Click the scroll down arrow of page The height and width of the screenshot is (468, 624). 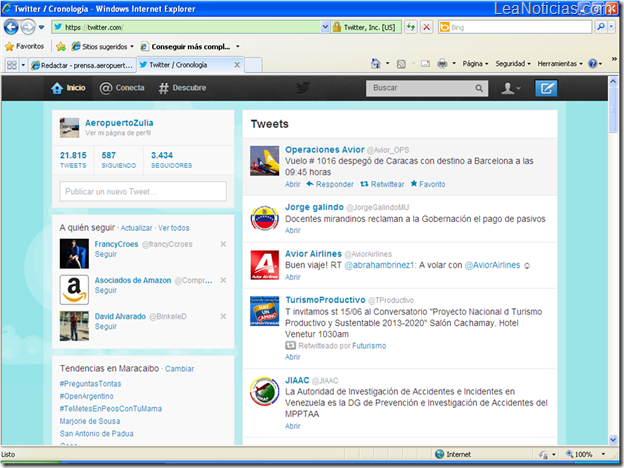click(613, 439)
